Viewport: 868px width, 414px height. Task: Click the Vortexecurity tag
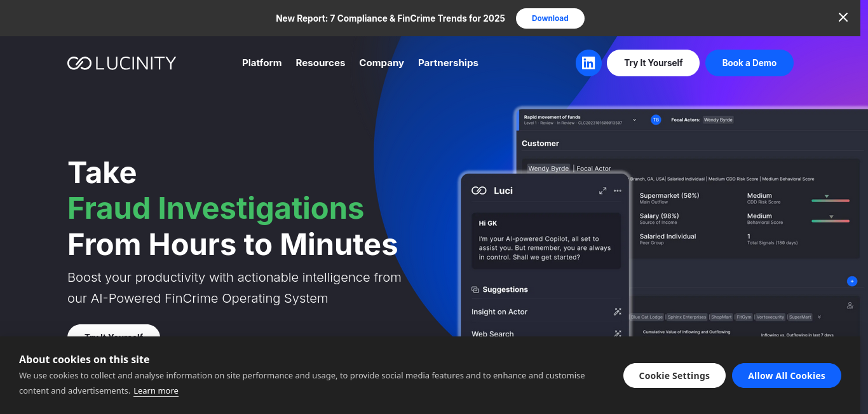(770, 317)
